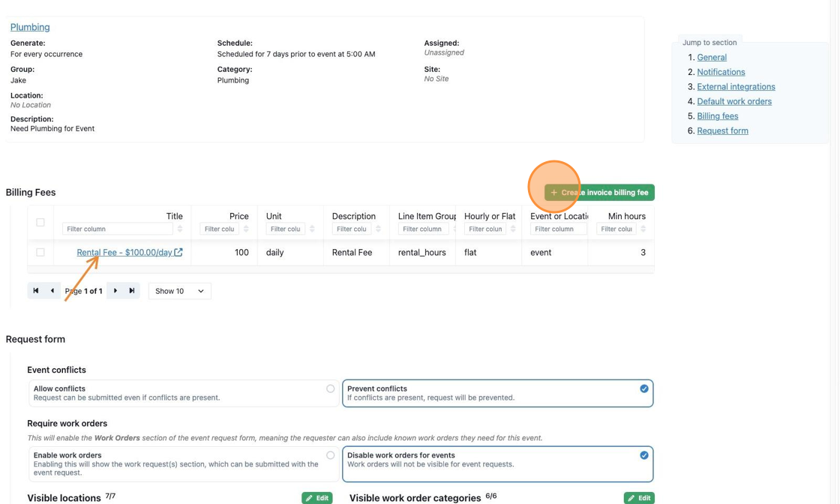Jump to the Billing fees section
Image resolution: width=840 pixels, height=504 pixels.
coord(717,116)
